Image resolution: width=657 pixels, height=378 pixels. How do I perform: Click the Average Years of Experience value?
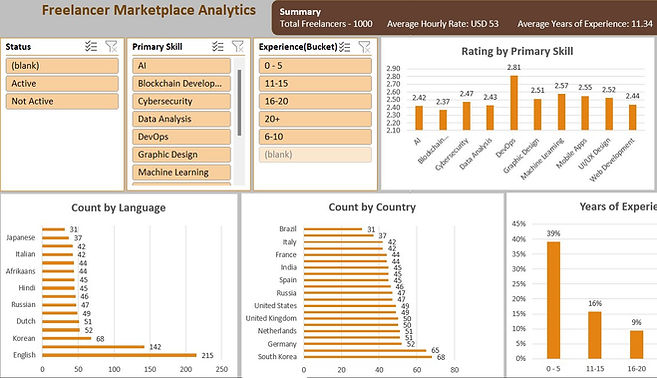point(585,24)
